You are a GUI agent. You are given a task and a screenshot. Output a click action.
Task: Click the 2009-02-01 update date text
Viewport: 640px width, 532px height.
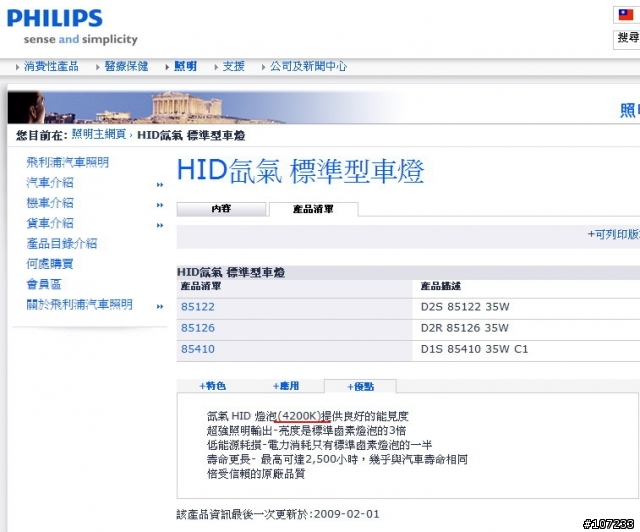click(347, 514)
